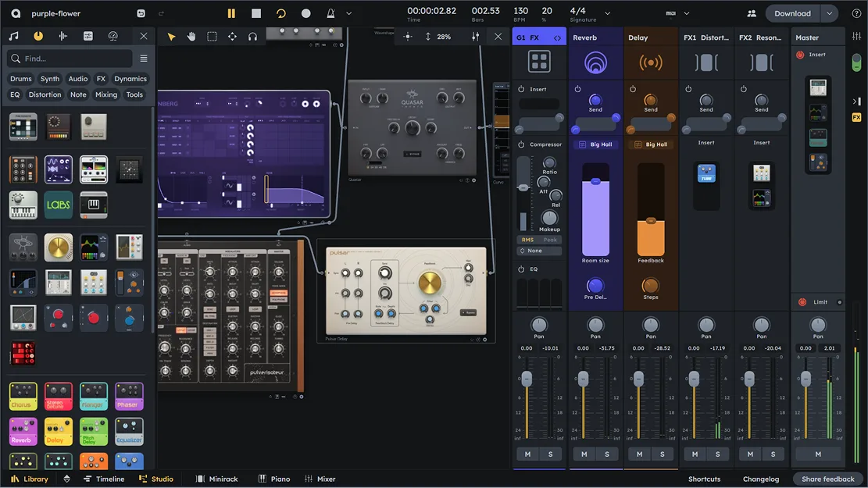
Task: Click the headphones audition tool
Action: pyautogui.click(x=252, y=37)
